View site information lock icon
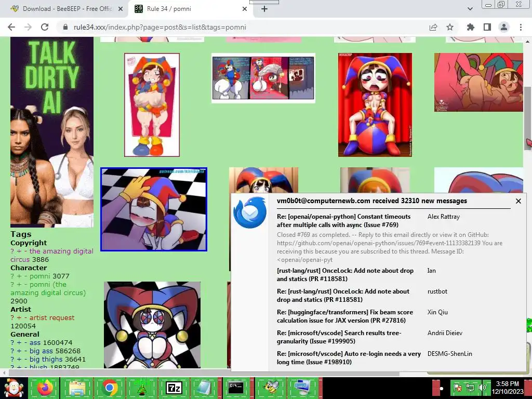The height and width of the screenshot is (399, 532). [x=65, y=27]
